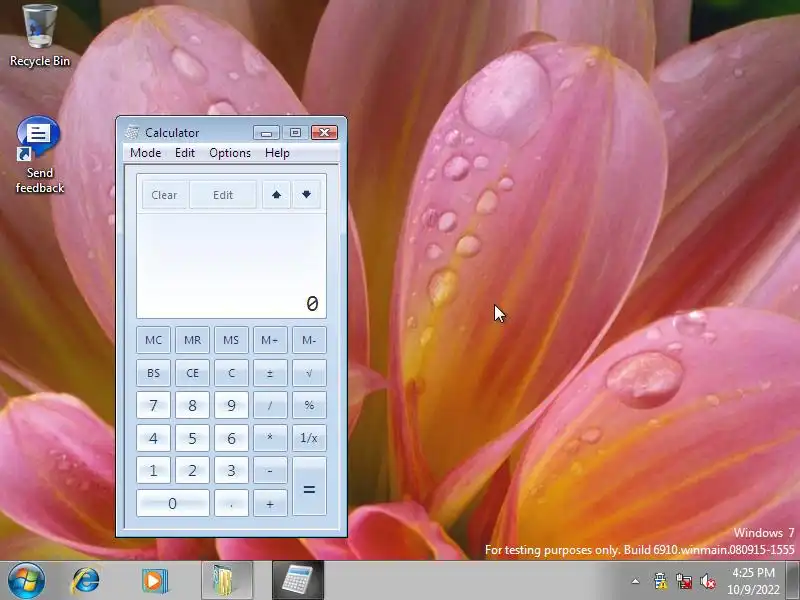
Task: Click the history down arrow button
Action: point(306,195)
